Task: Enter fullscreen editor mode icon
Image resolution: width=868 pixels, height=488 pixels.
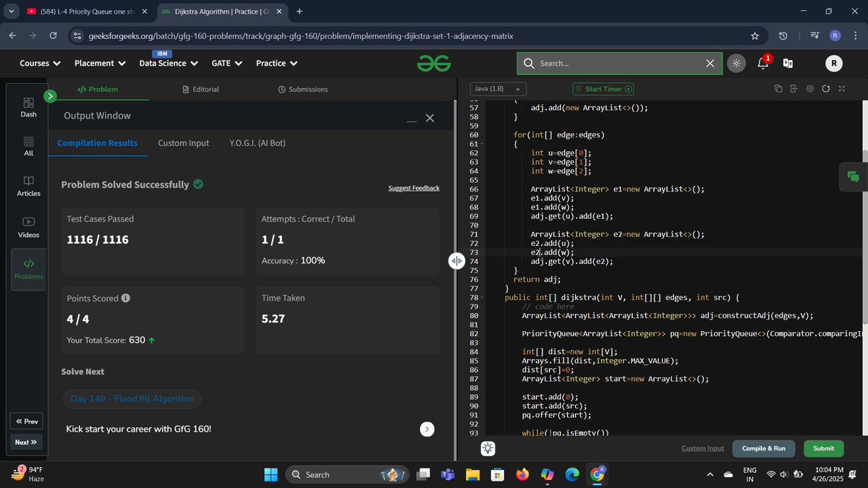Action: point(841,89)
